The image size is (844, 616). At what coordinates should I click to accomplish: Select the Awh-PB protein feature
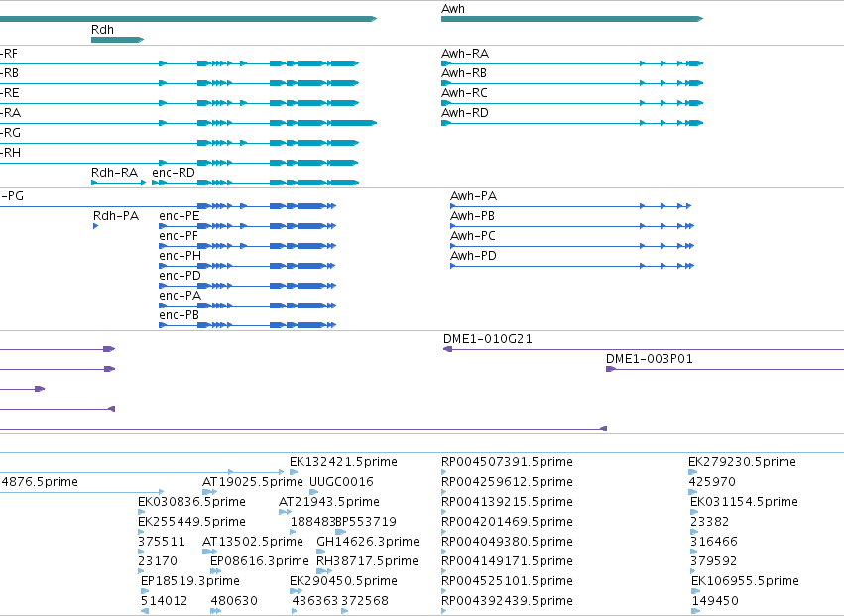572,226
